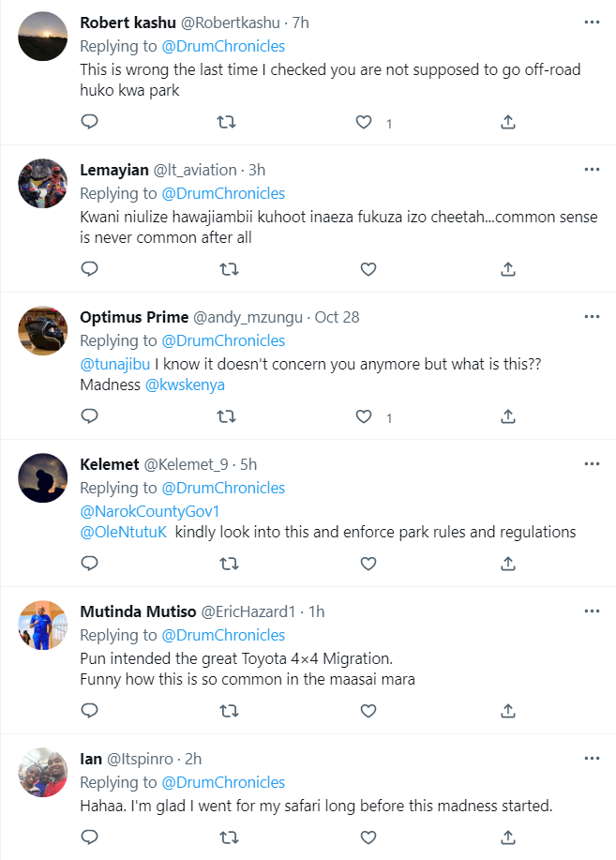Expand more menu on Ian's tweet

tap(592, 758)
